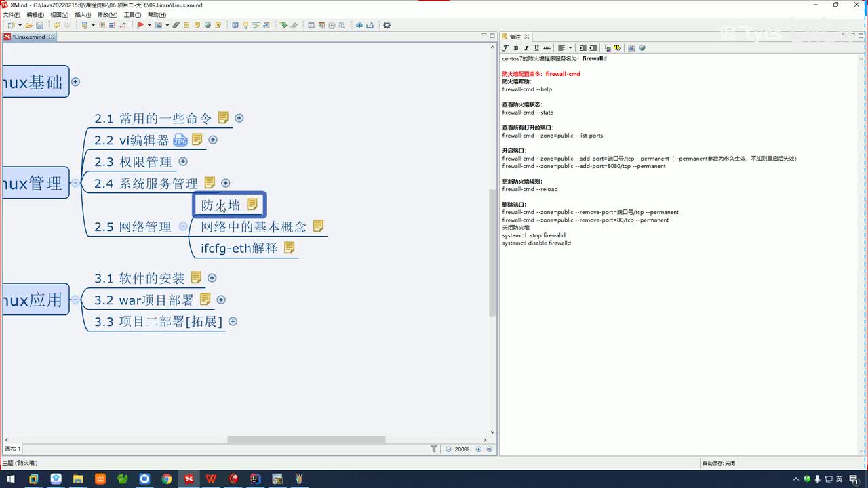Click the attachment paperclip icon

[176, 26]
